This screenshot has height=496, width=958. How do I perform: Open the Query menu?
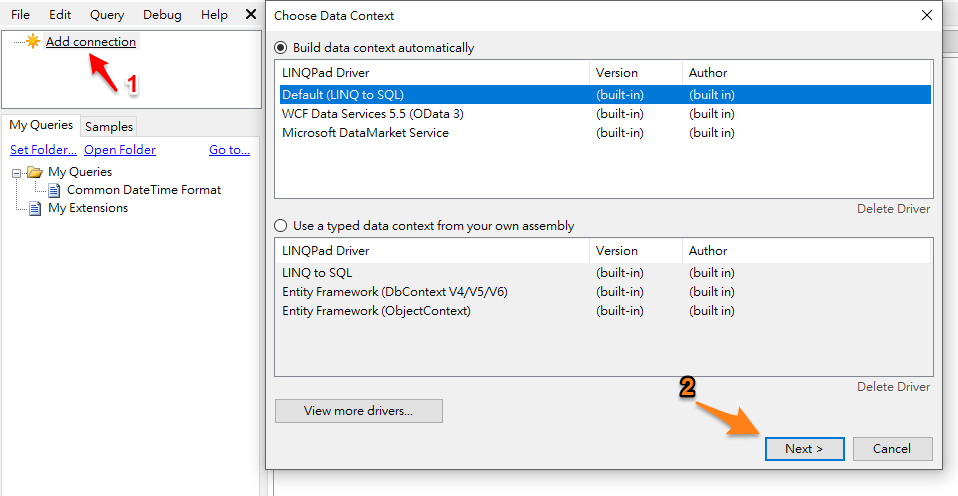[x=107, y=15]
